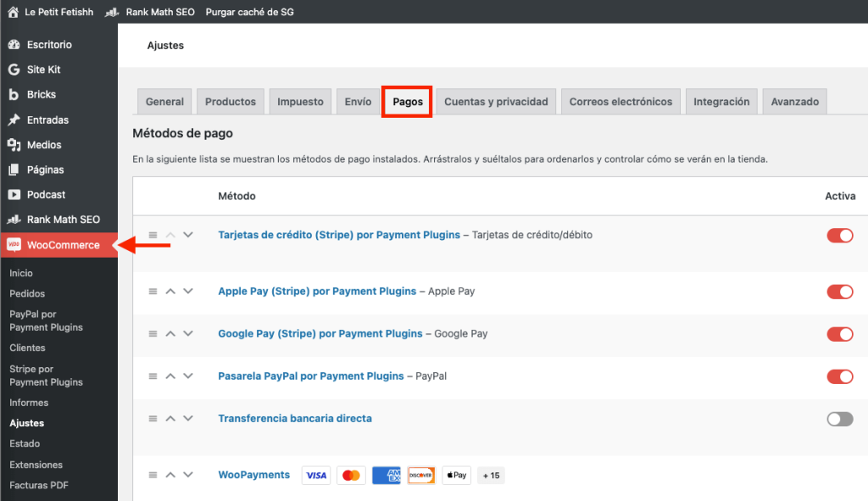The height and width of the screenshot is (501, 868).
Task: Open the WooCommerce sidebar icon
Action: (x=14, y=244)
